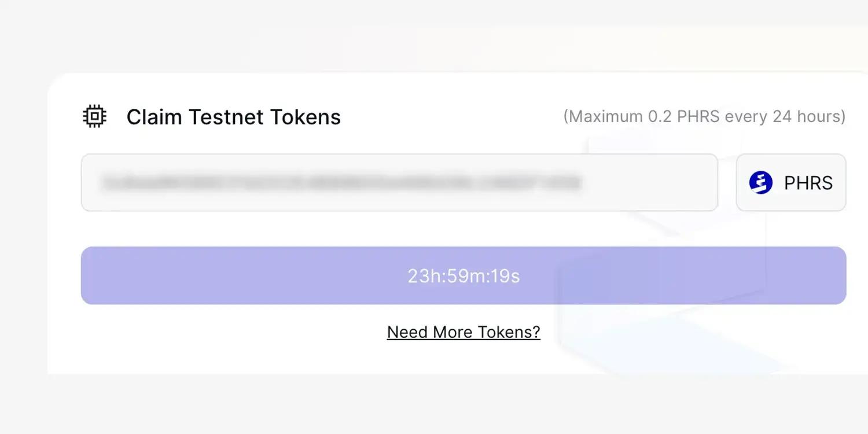
Task: Click the Maximum 0.2 PHRS limit note
Action: pos(704,116)
